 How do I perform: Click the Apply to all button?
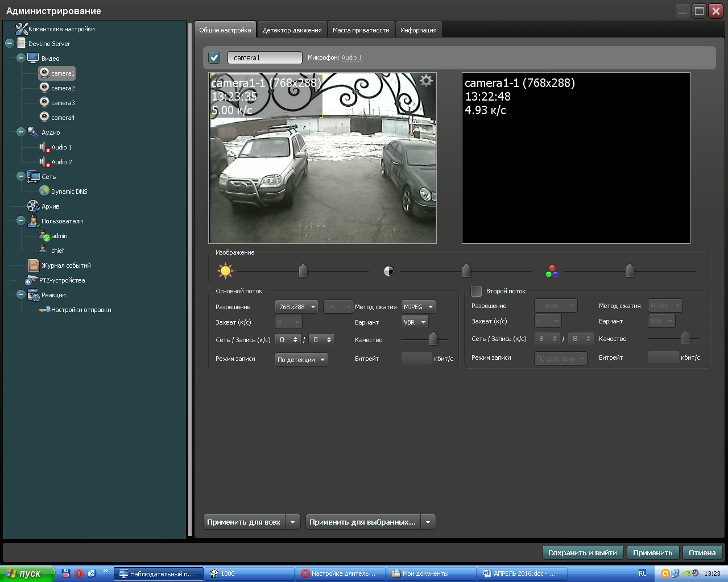(x=244, y=522)
